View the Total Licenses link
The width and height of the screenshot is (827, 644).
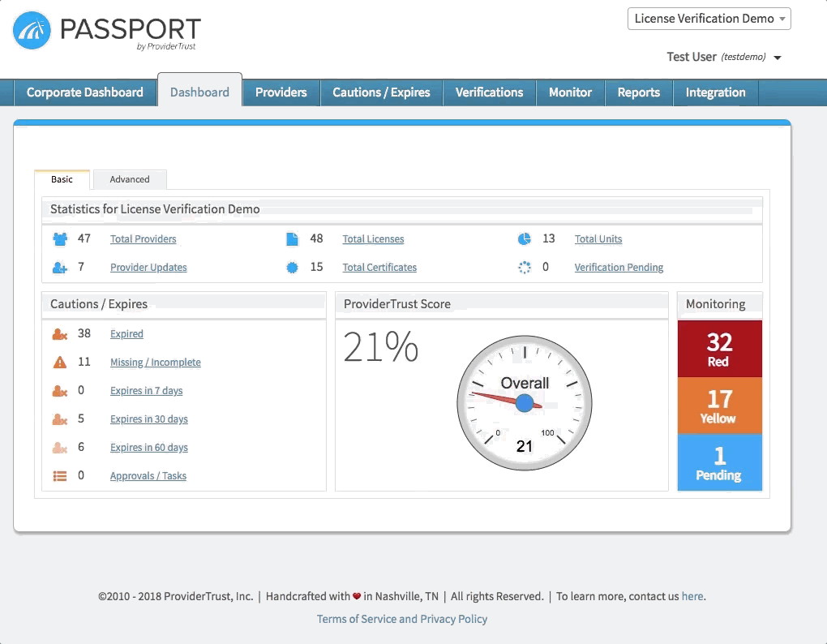click(x=373, y=239)
